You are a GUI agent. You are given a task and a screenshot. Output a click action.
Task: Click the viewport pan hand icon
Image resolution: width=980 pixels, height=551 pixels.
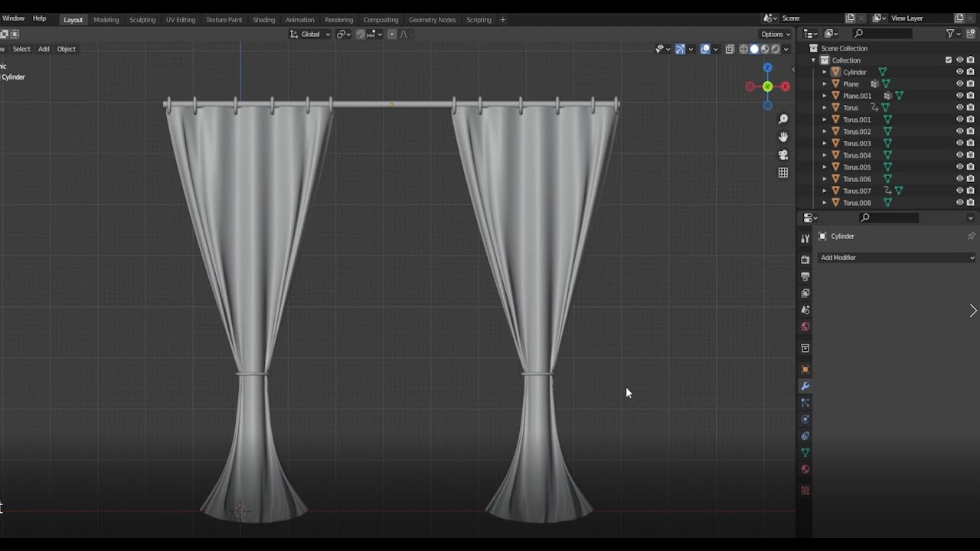point(783,137)
